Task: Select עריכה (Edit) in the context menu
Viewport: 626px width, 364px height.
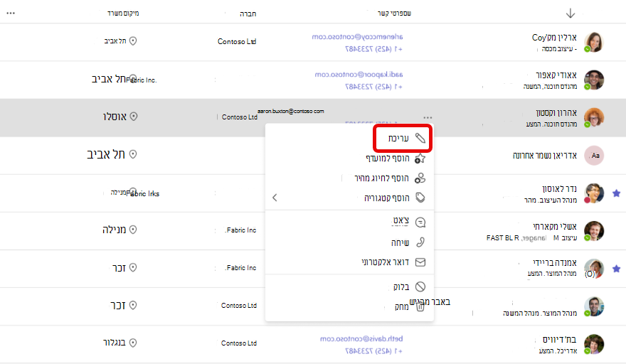Action: [x=403, y=138]
